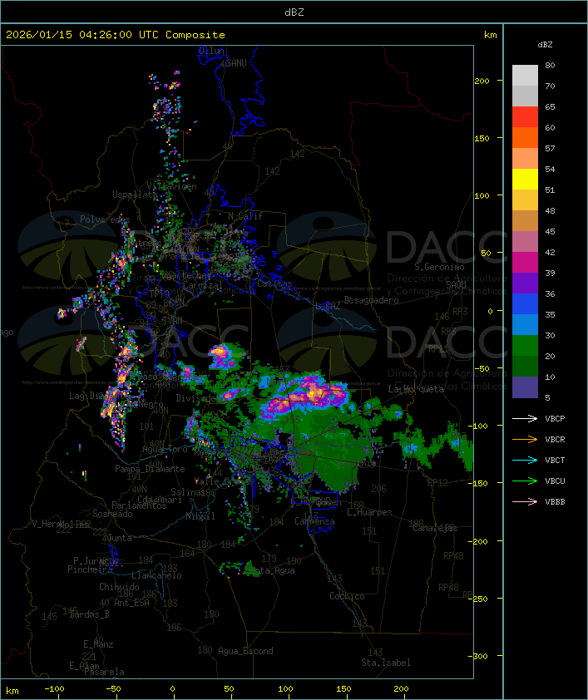Select the slate purple 5-10 dBZ swatch
588x700 pixels.
click(525, 387)
